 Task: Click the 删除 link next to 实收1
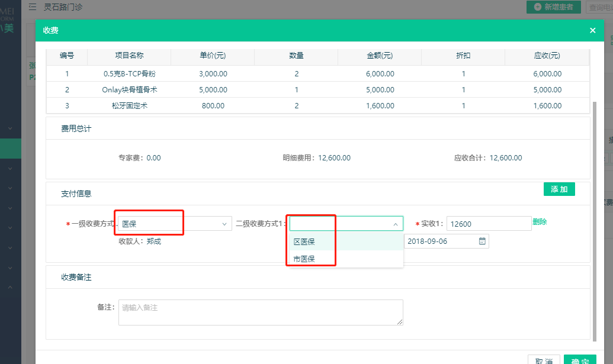pyautogui.click(x=540, y=223)
